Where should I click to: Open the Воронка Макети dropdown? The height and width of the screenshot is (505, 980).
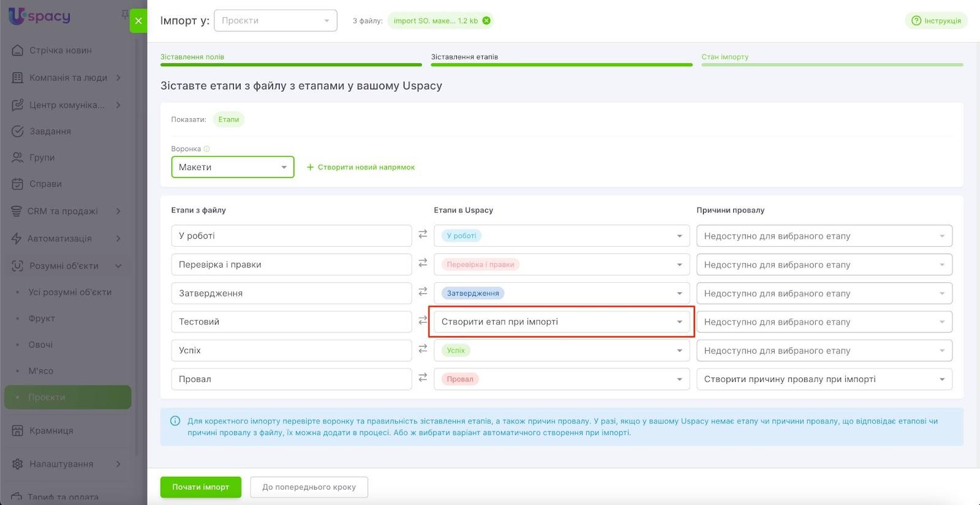point(233,167)
